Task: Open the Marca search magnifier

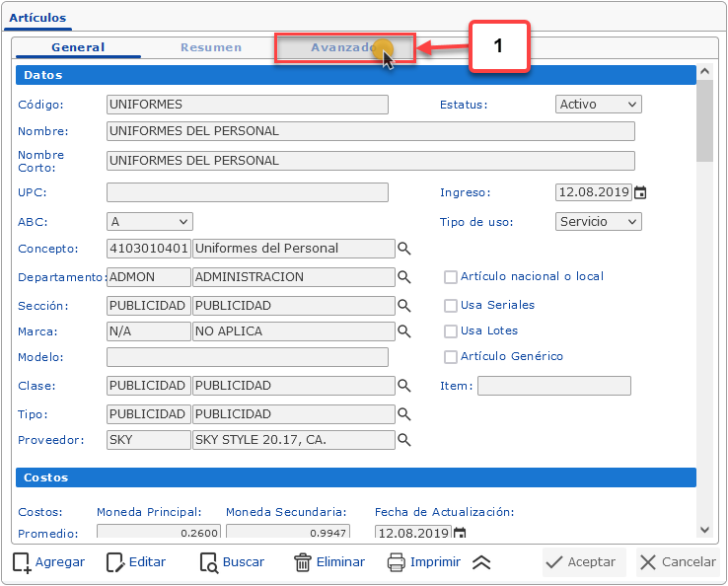Action: (x=403, y=331)
